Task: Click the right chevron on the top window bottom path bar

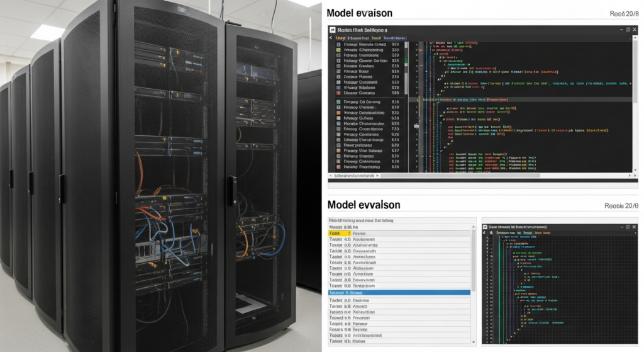Action: 377,176
